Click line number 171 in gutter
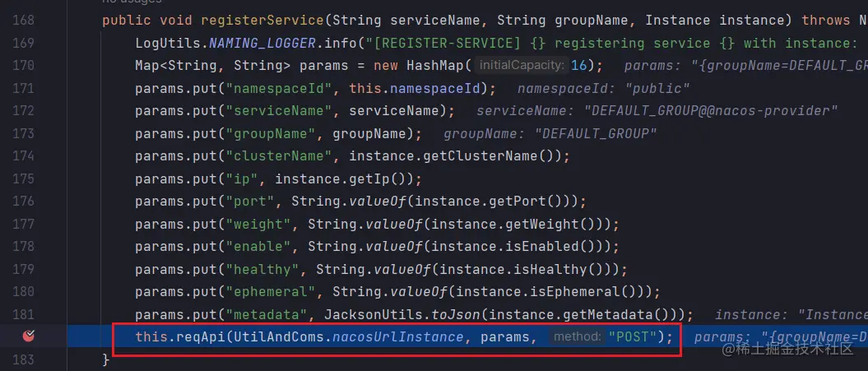 pos(23,89)
